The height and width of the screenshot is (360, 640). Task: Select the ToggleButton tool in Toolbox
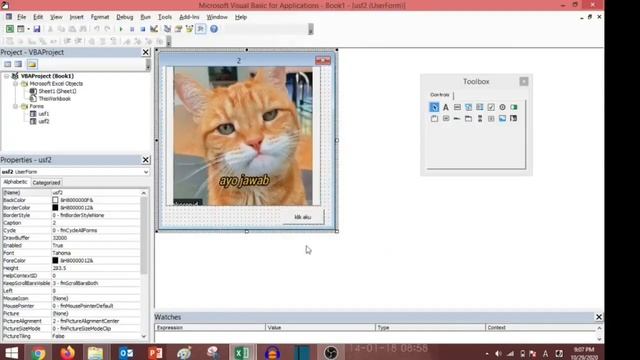(513, 107)
